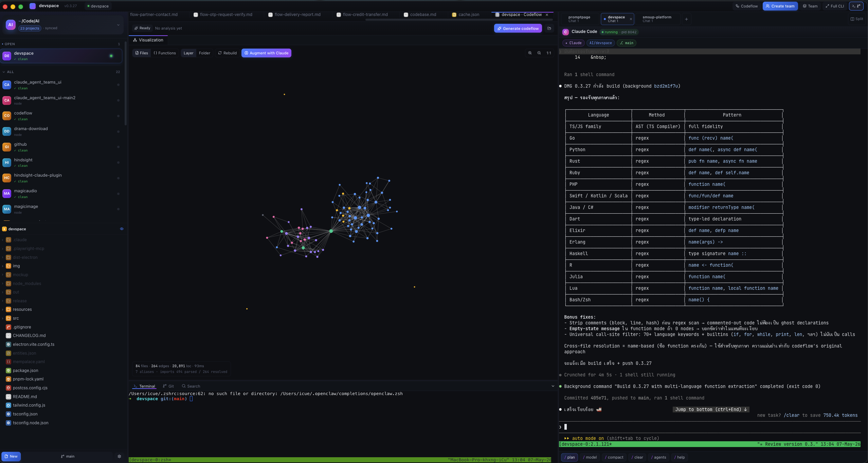
Task: Switch to promptpage Chat 1 tab
Action: [x=579, y=19]
